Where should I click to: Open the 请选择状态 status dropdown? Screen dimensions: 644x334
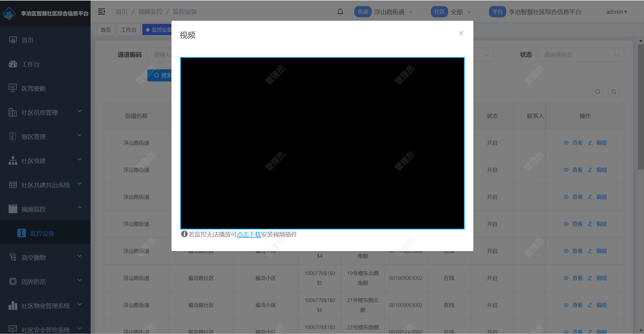[x=580, y=55]
